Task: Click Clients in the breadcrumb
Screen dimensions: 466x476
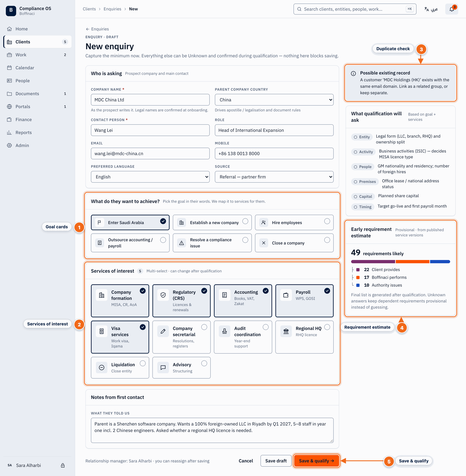Action: 89,9
